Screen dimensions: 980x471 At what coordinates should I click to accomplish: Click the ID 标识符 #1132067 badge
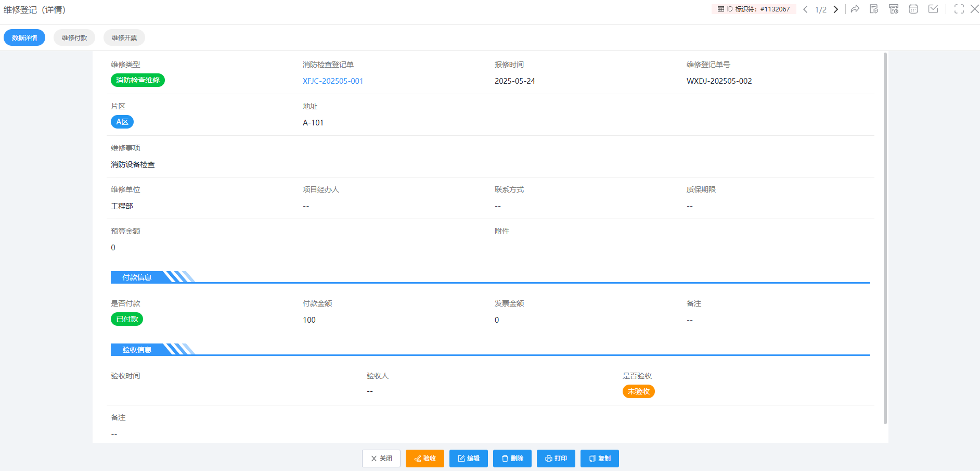(754, 9)
